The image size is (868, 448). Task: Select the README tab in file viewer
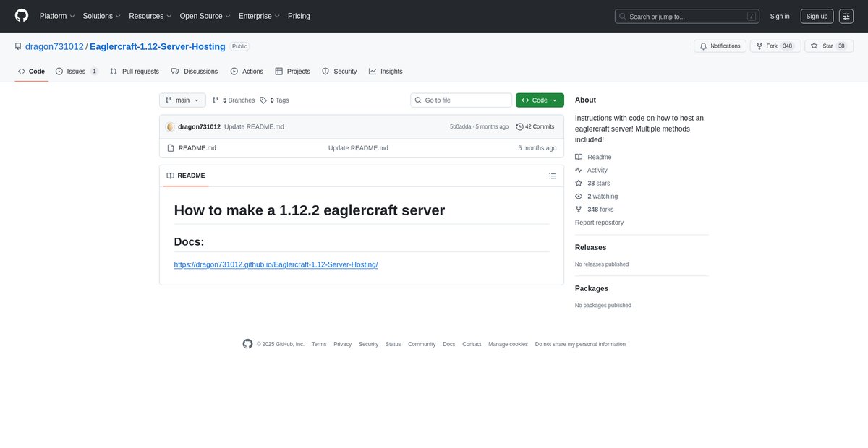coord(186,176)
